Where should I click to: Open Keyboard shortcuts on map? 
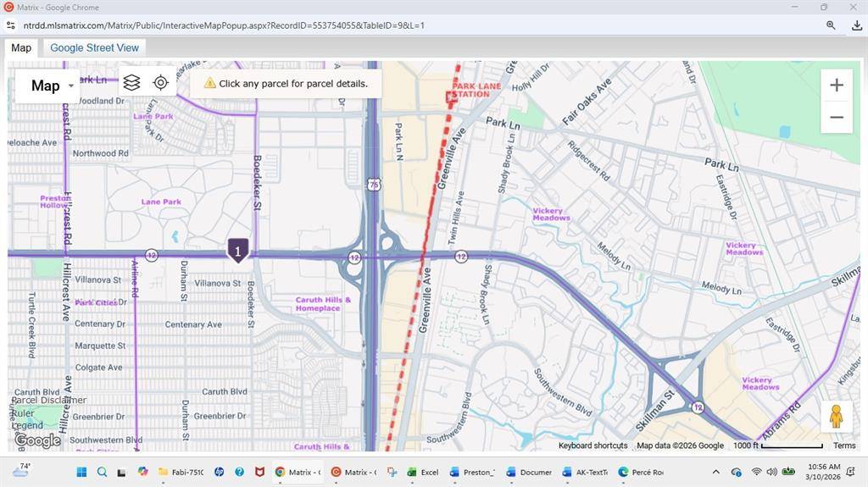click(593, 445)
